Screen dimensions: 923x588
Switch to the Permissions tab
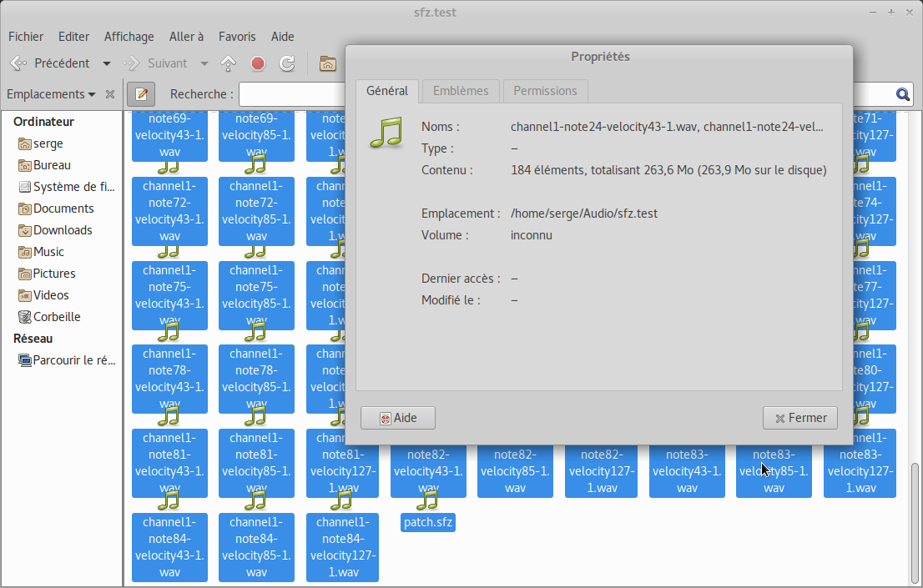tap(545, 91)
